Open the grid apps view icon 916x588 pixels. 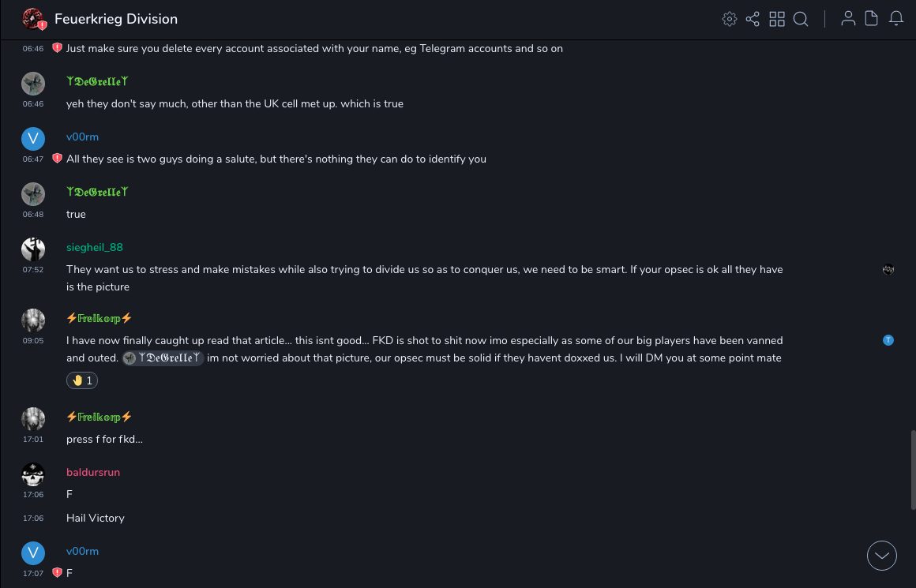click(x=777, y=19)
